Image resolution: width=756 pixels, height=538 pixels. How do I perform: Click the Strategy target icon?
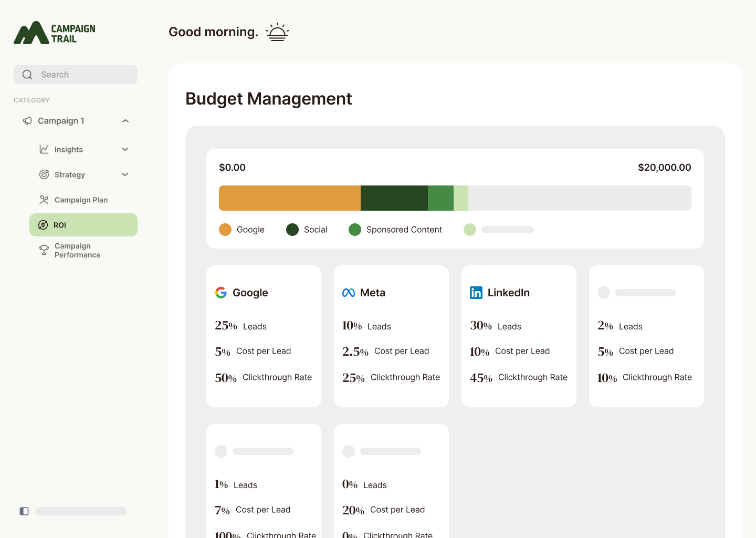[x=44, y=174]
